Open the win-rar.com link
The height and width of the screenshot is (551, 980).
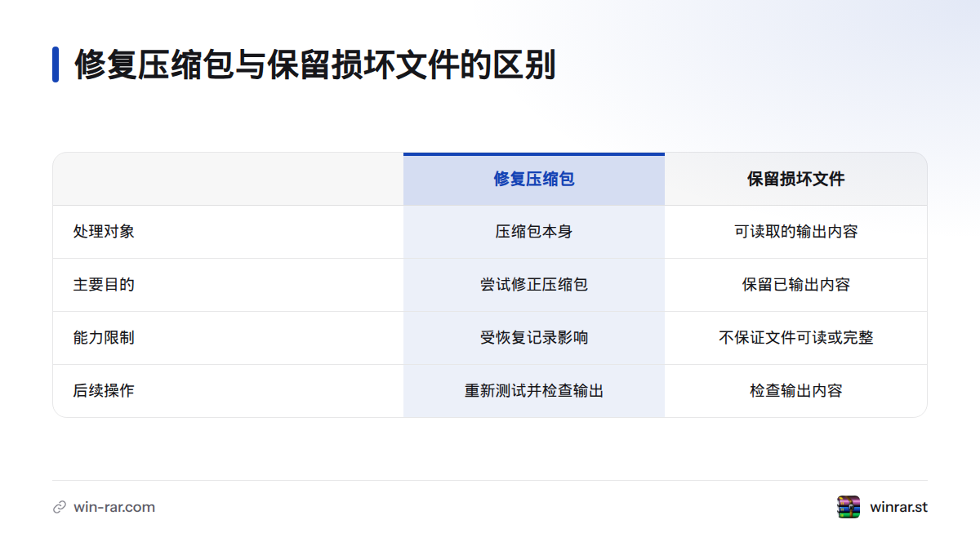click(x=114, y=507)
